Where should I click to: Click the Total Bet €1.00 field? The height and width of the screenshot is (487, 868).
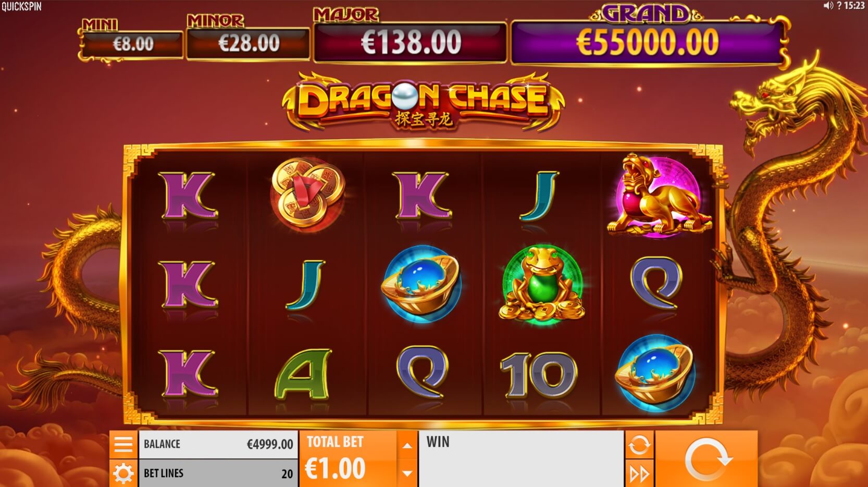(348, 458)
